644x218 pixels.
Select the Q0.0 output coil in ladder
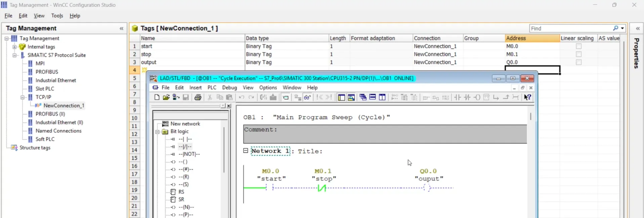[x=427, y=188]
